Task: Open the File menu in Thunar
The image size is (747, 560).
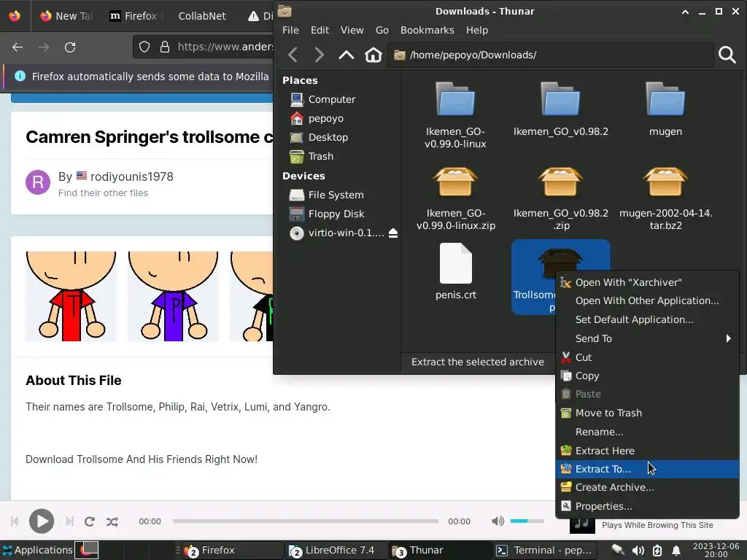Action: (x=290, y=30)
